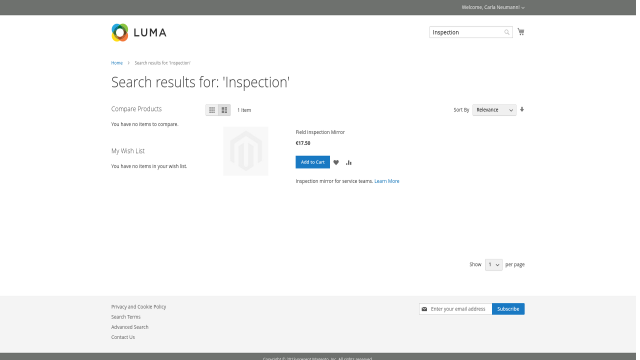640x360 pixels.
Task: Click the product placeholder thumbnail
Action: 246,151
